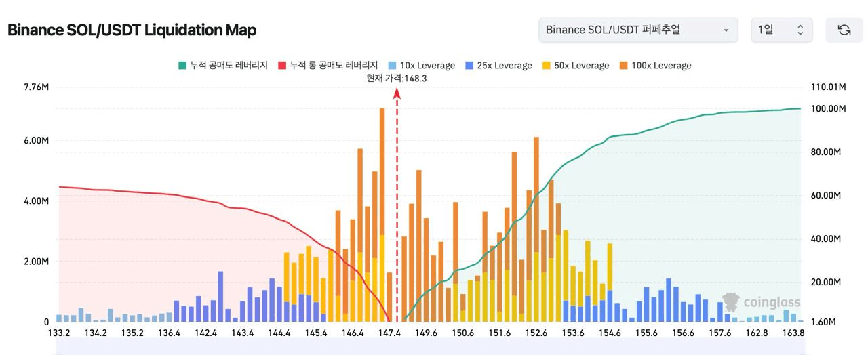Click the 134.2 price axis label

pos(96,333)
